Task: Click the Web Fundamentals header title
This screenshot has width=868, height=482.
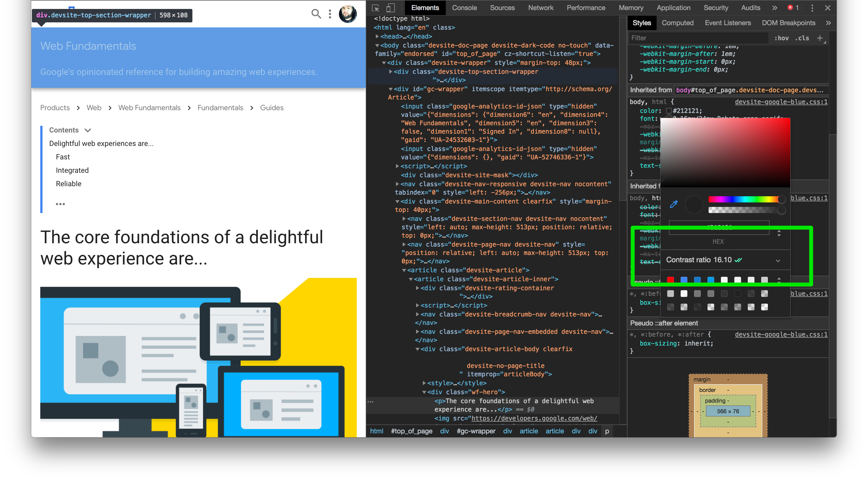Action: [x=88, y=46]
